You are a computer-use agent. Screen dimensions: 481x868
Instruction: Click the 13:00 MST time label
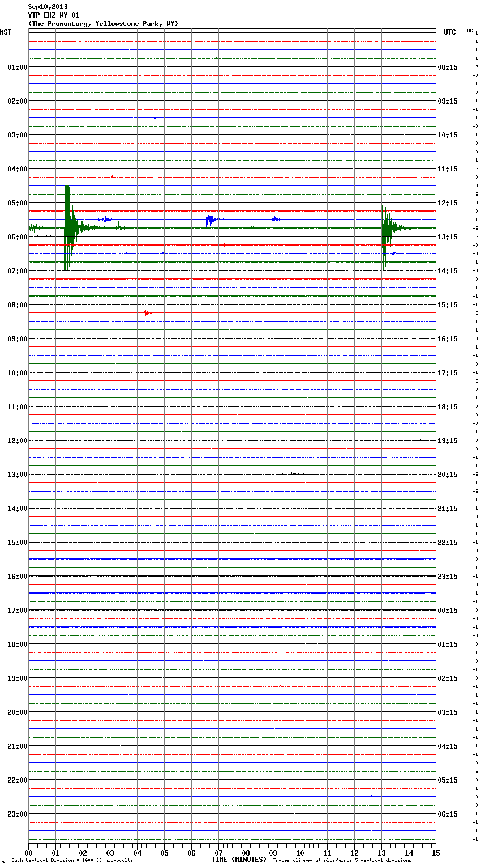(x=18, y=475)
